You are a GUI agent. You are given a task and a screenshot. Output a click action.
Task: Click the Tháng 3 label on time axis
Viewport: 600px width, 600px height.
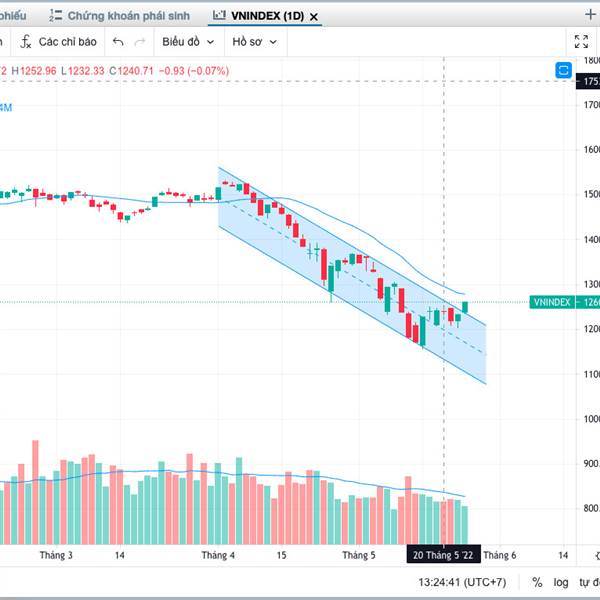tap(56, 555)
